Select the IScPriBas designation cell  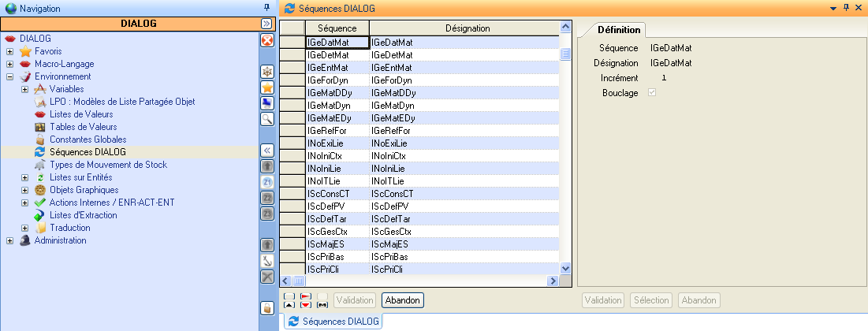pyautogui.click(x=464, y=257)
